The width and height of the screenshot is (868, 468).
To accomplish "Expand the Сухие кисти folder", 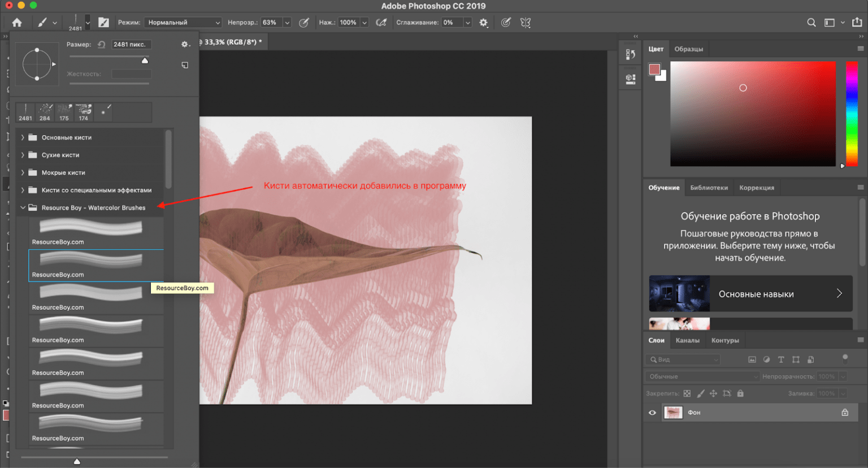I will (23, 155).
